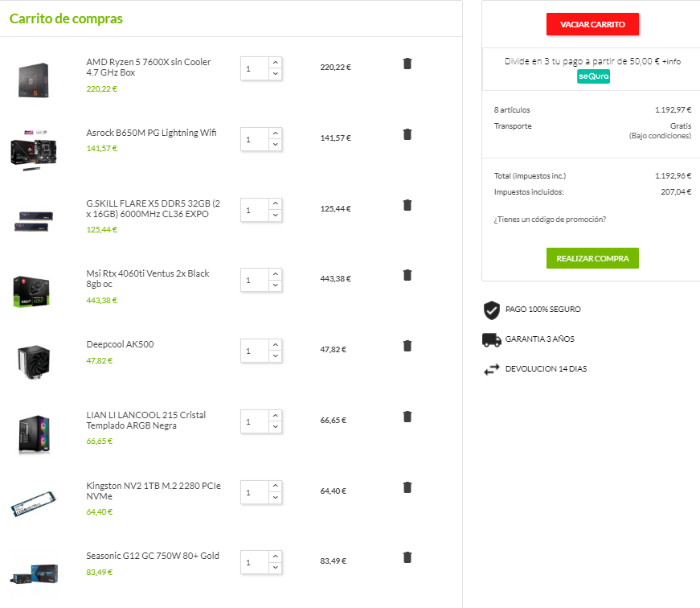Increase quantity of Asrock B650M motherboard
Viewport: 700px width, 608px height.
276,134
